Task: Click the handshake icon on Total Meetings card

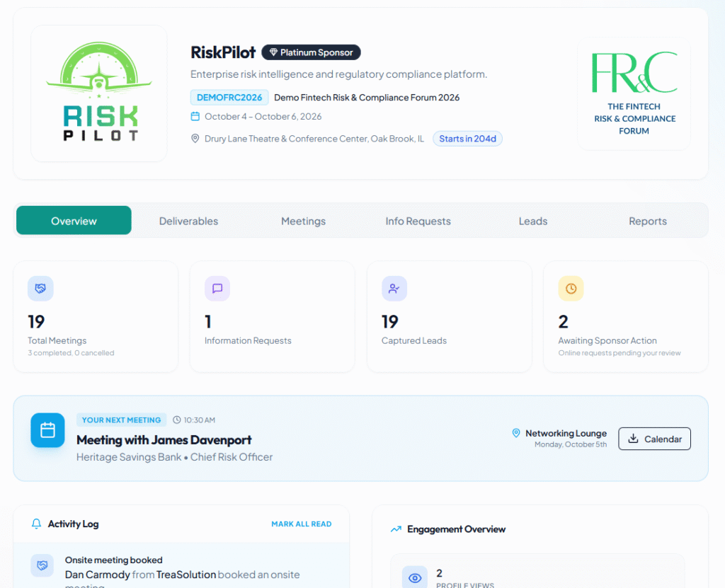Action: pyautogui.click(x=40, y=289)
